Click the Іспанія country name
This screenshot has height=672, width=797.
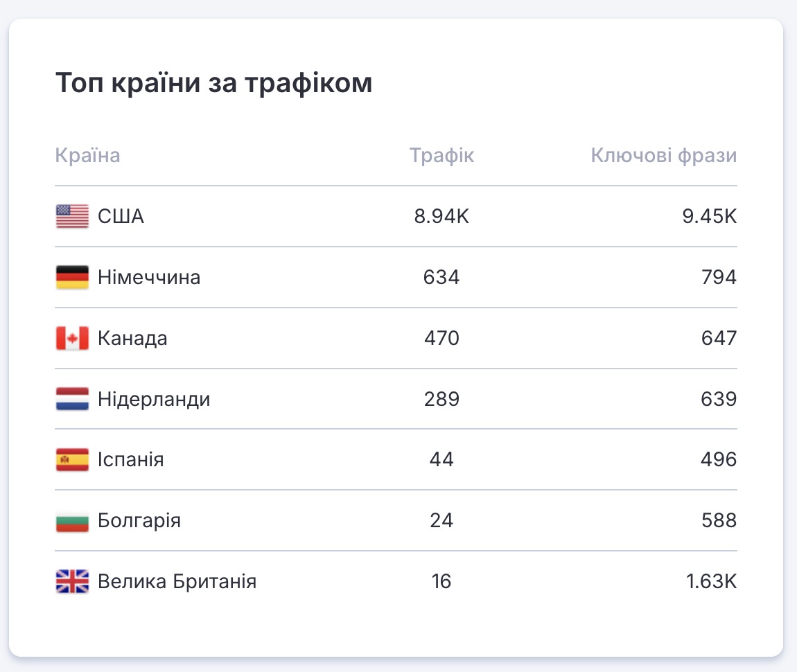tap(131, 460)
